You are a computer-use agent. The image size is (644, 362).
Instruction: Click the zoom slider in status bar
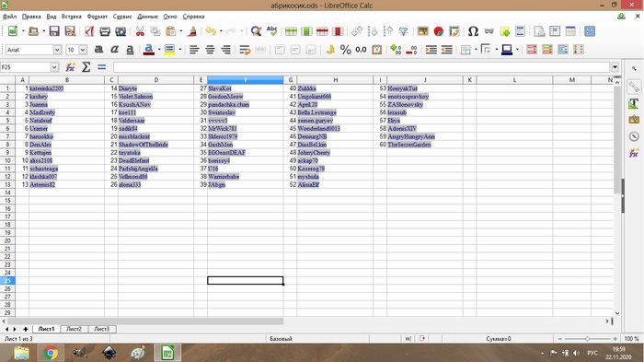(587, 339)
